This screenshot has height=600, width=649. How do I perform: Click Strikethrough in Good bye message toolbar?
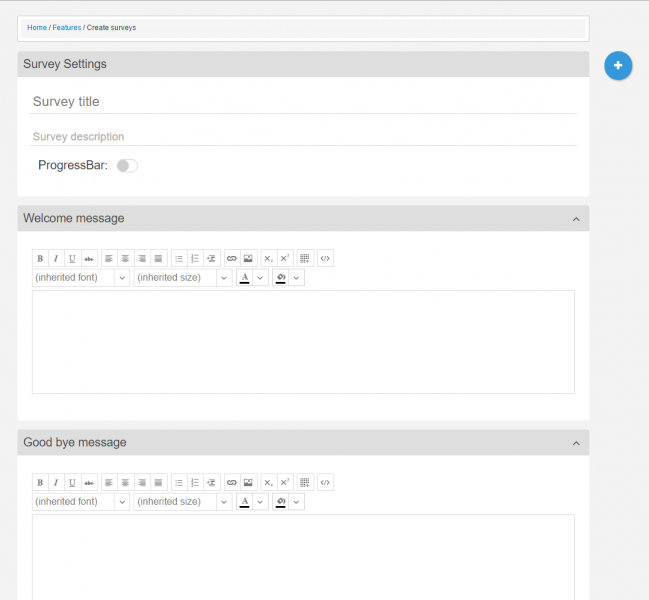coord(89,482)
